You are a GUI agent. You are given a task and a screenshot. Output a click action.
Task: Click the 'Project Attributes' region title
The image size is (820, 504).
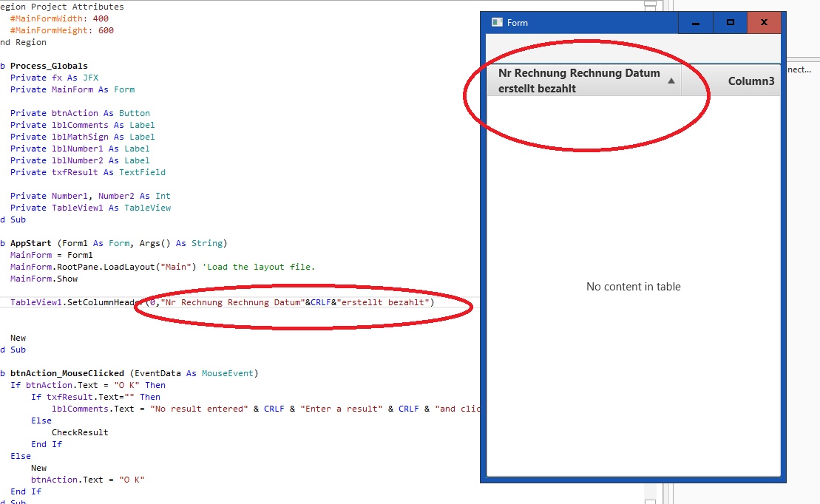coord(78,7)
